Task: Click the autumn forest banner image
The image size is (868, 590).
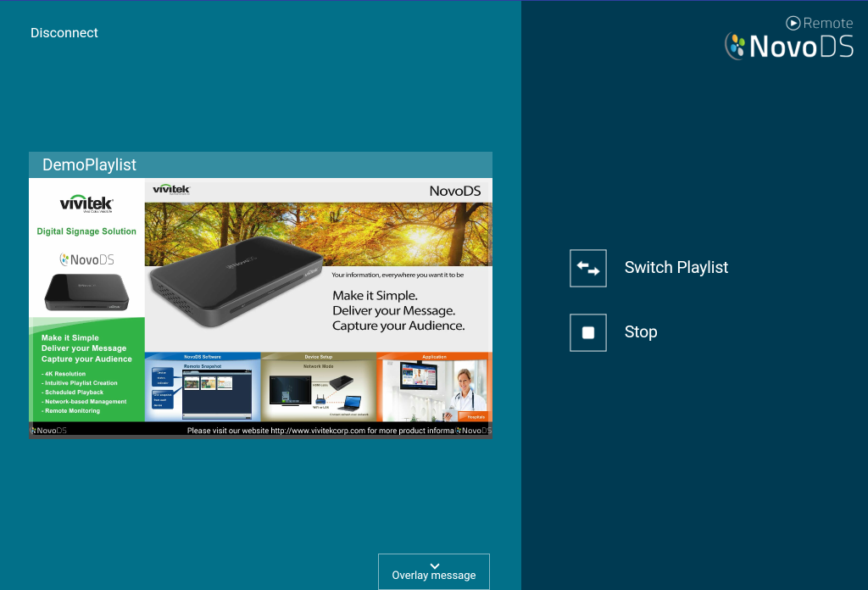Action: [319, 234]
